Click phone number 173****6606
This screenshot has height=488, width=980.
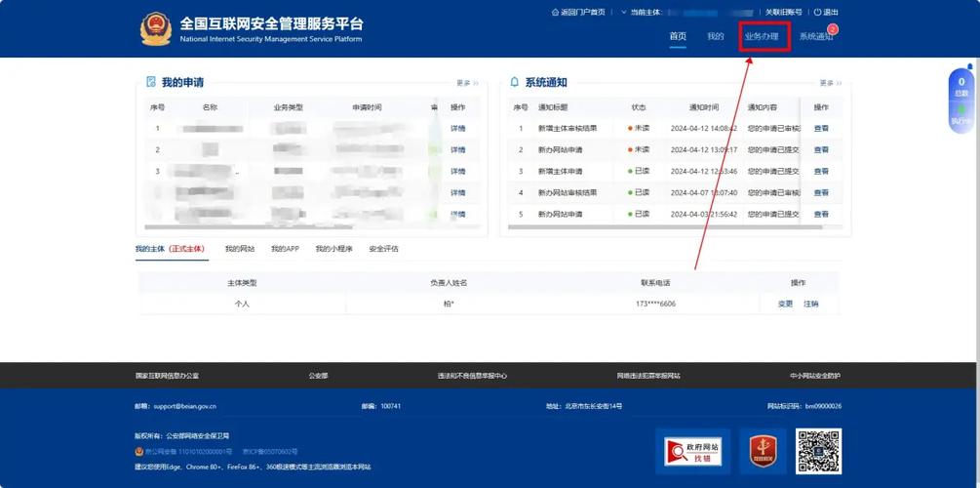coord(655,304)
